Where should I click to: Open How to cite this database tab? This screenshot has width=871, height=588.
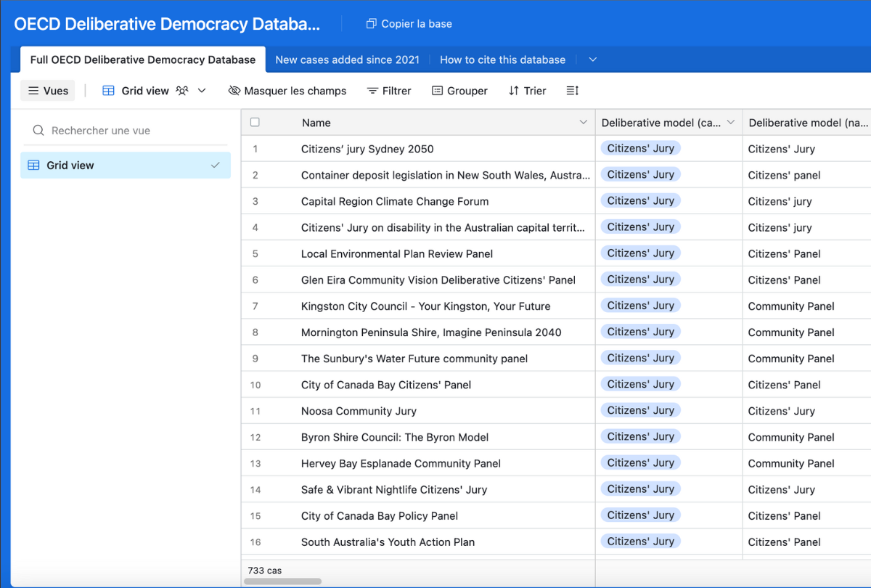point(503,60)
